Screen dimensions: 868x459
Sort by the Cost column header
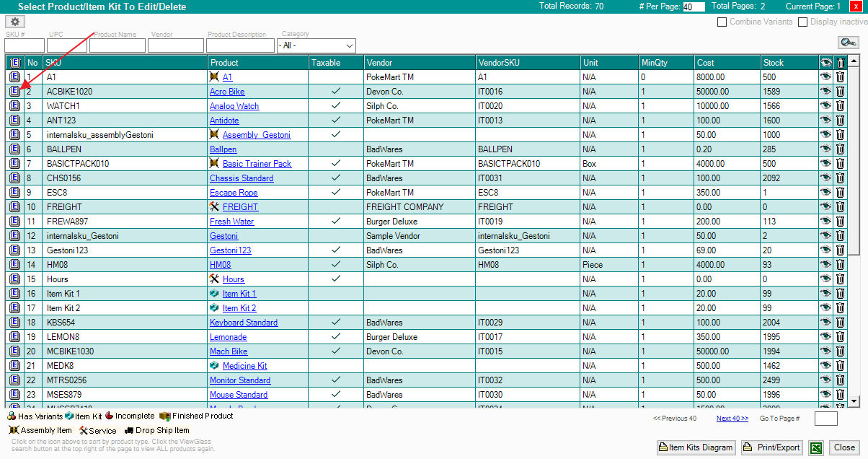click(706, 63)
